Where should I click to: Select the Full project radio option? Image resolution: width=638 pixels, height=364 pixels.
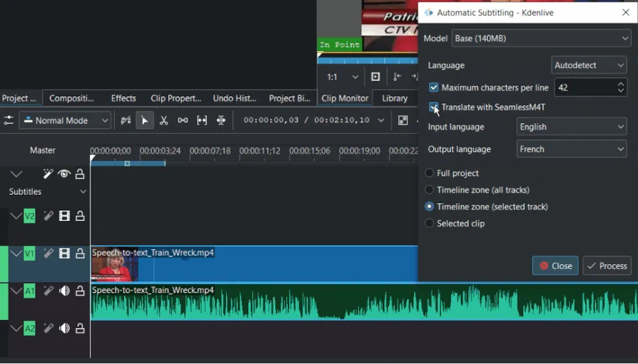click(430, 173)
